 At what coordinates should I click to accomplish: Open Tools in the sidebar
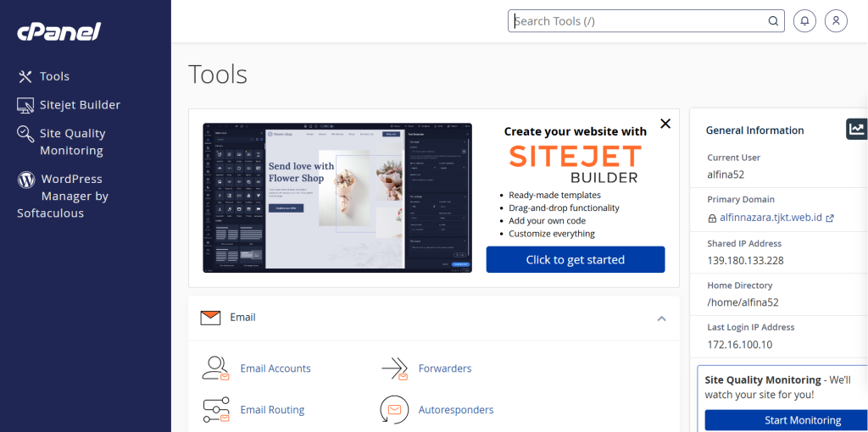53,76
